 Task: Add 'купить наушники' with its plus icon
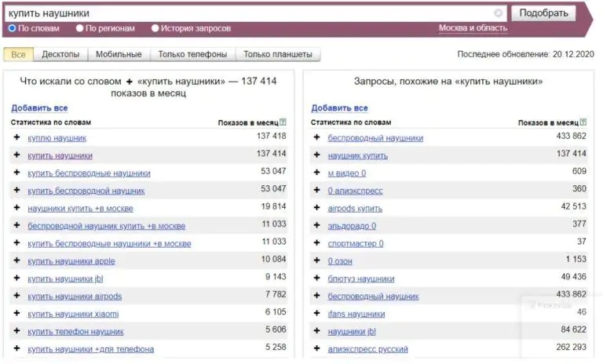click(16, 155)
